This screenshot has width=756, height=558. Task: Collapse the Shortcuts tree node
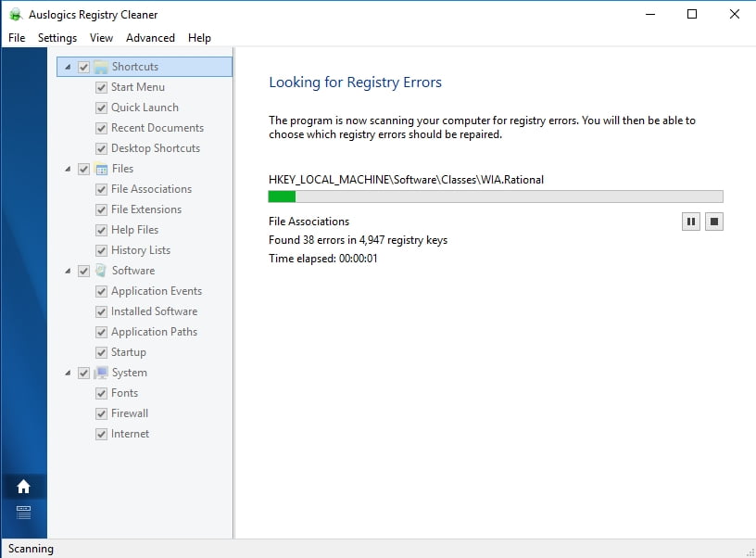point(68,67)
